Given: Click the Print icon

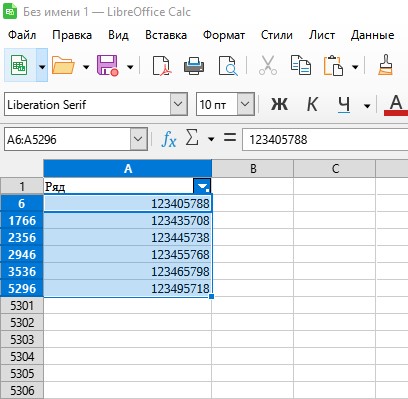Looking at the screenshot, I should point(194,65).
